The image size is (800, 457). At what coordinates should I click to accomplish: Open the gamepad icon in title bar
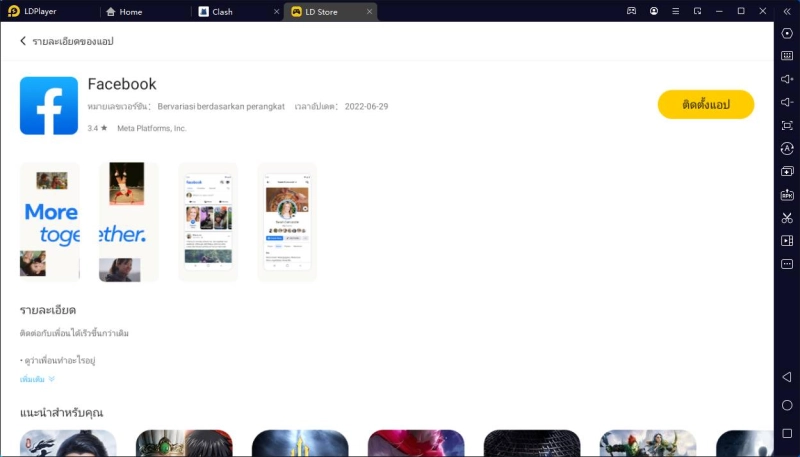coord(632,11)
